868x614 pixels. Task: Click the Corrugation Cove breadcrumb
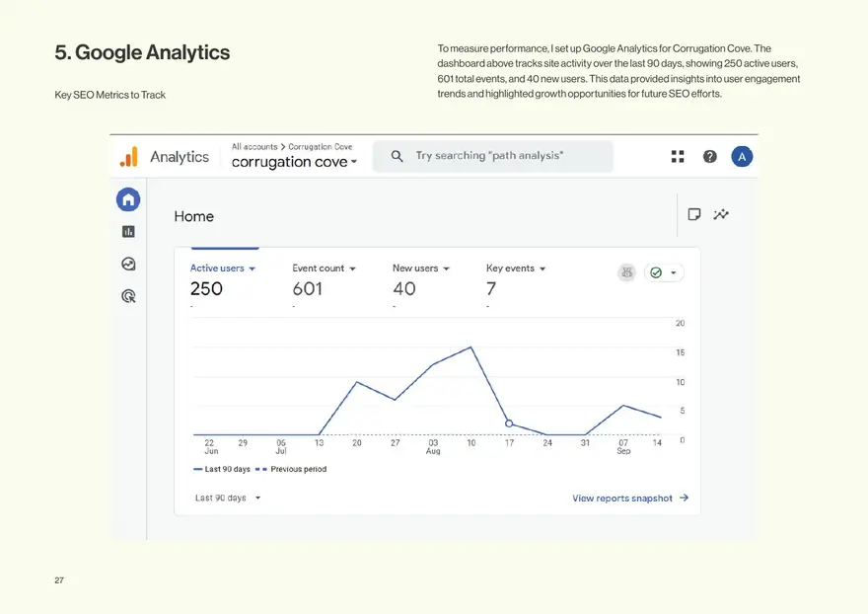320,147
